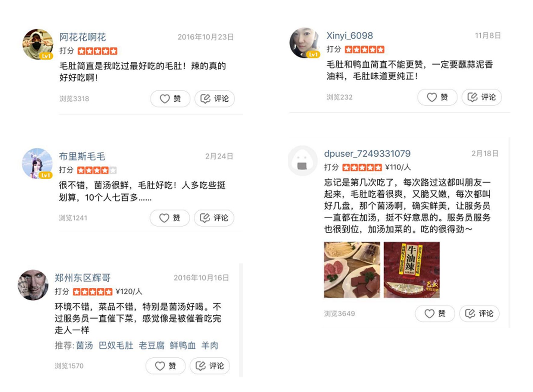Open Xinyi_6098's profile avatar
Viewport: 533px width, 392px height.
coord(304,43)
